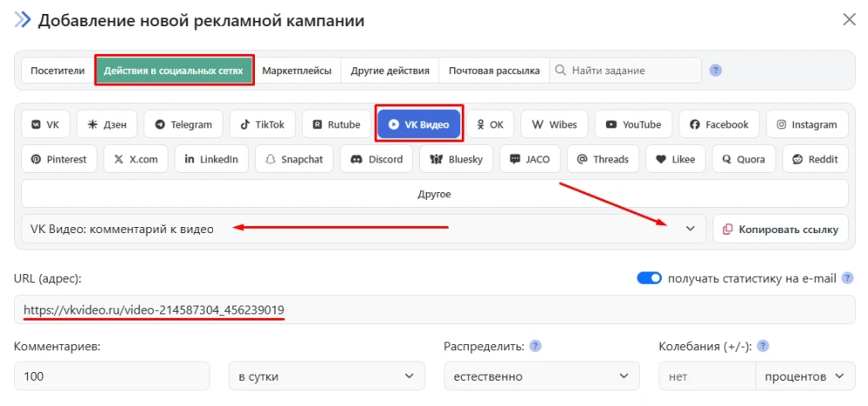
Task: Open the процентов units dropdown
Action: (803, 376)
